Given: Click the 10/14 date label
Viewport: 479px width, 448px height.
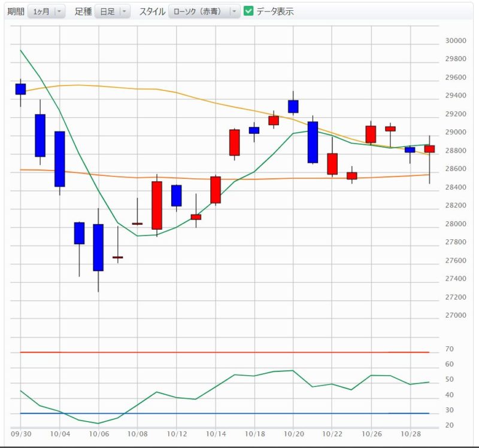Looking at the screenshot, I should click(x=216, y=434).
